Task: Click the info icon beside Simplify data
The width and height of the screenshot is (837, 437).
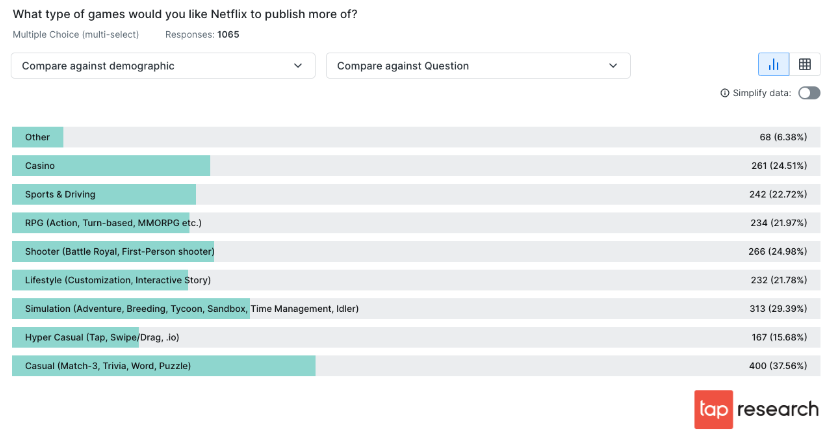Action: point(724,93)
